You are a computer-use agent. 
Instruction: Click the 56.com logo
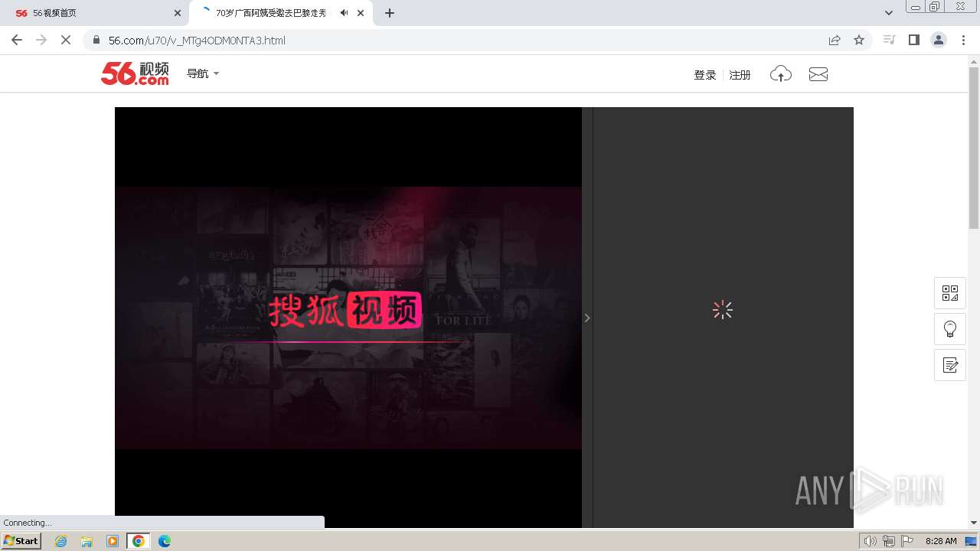135,73
